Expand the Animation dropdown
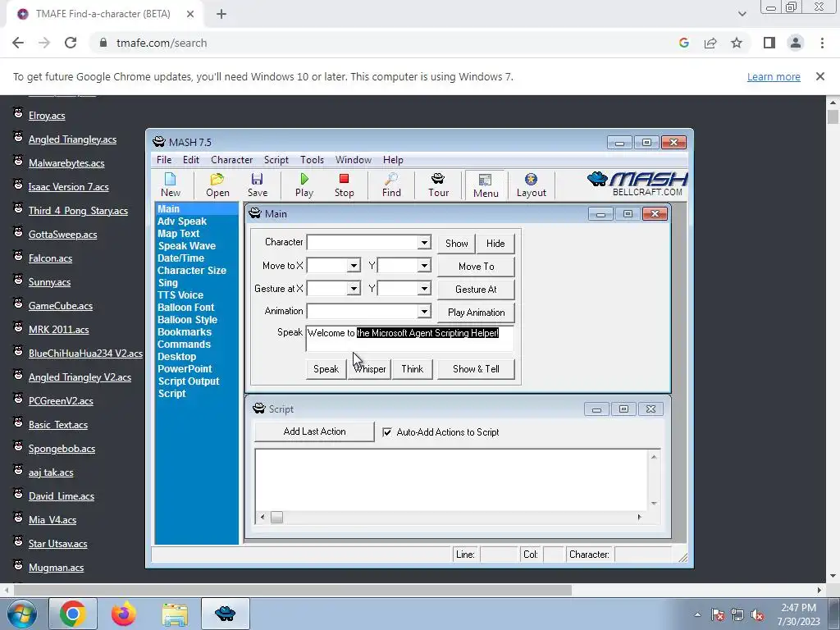This screenshot has height=630, width=840. point(424,311)
